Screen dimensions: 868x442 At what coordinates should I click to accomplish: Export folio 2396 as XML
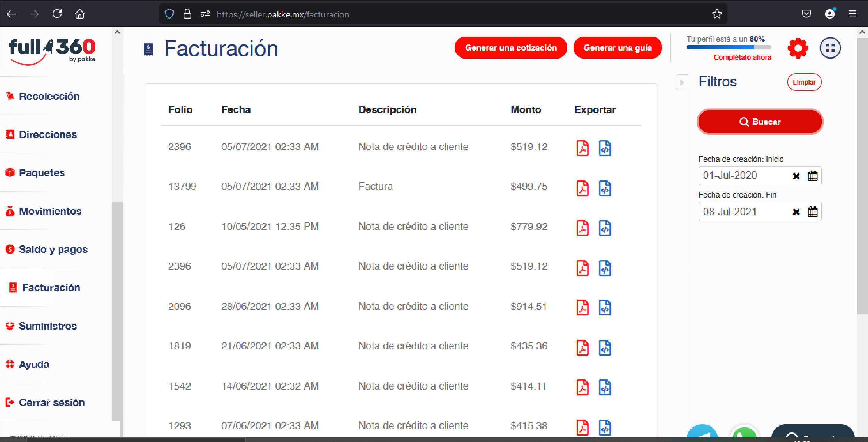tap(605, 148)
